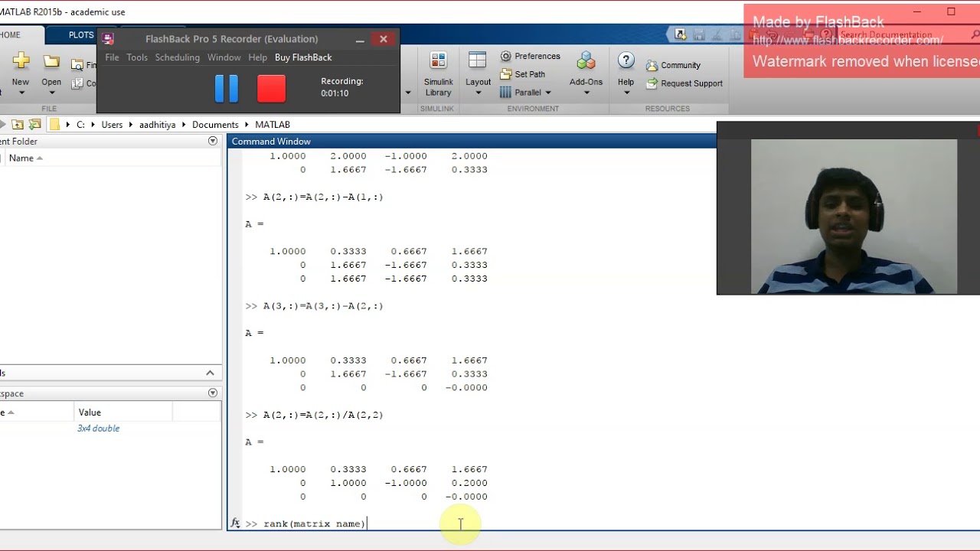Open the Simulink Library
Viewport: 980px width, 551px height.
pyautogui.click(x=438, y=74)
